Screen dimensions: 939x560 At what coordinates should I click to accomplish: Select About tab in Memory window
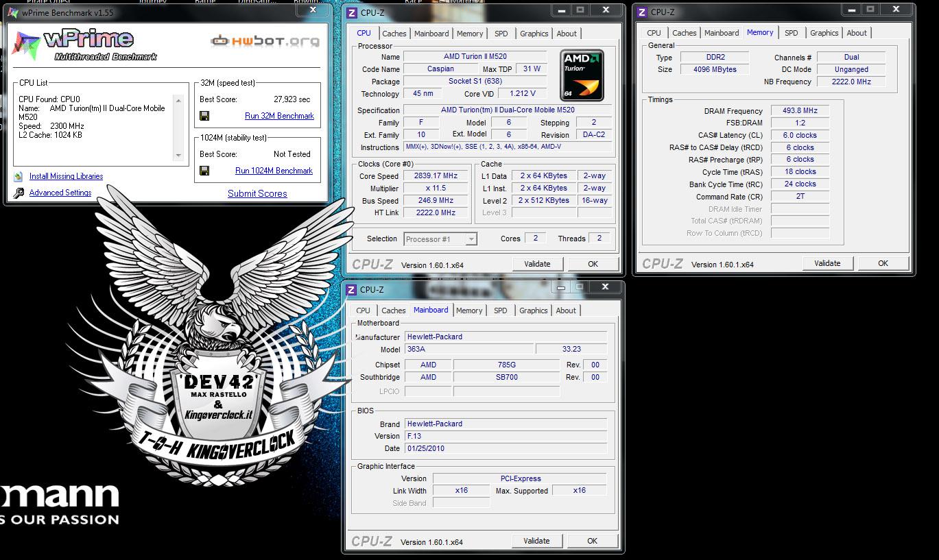coord(857,33)
